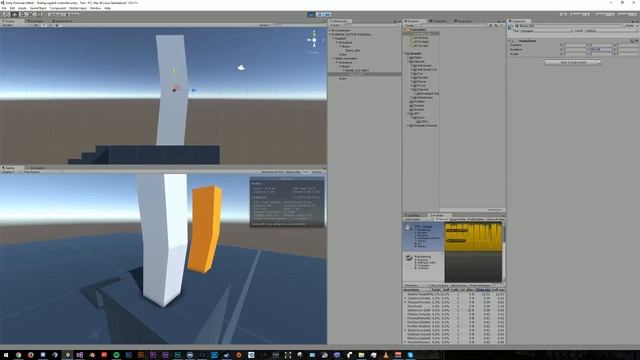
Task: Collapse the Transform component foldout
Action: pyautogui.click(x=509, y=41)
